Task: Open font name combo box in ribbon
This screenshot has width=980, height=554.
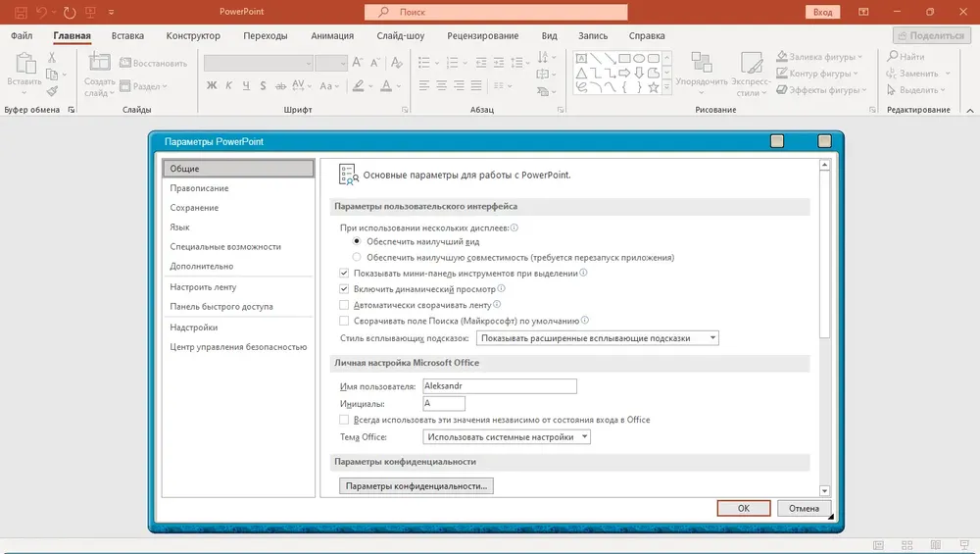Action: point(259,63)
